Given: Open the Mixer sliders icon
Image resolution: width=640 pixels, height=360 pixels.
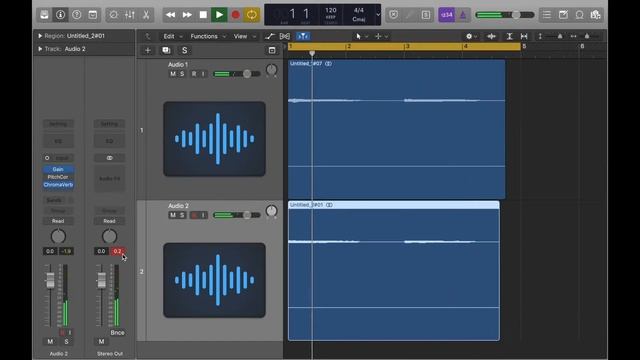Looking at the screenshot, I should 130,15.
